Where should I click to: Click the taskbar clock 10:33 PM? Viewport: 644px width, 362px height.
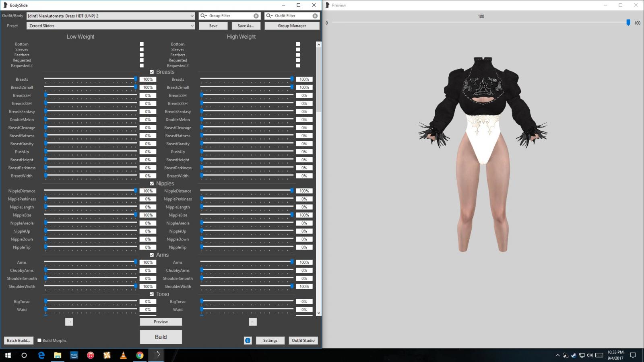pos(615,355)
